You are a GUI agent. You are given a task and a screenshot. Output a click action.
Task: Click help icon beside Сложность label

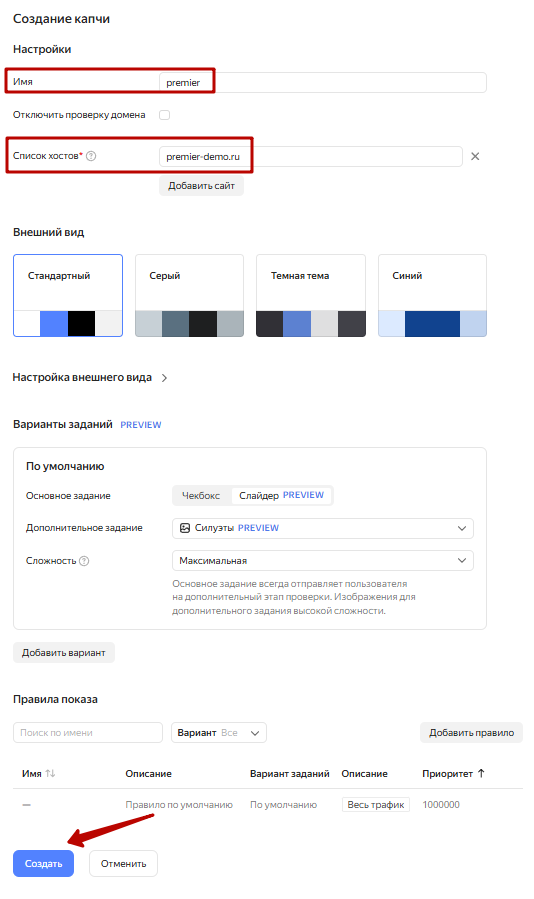(x=84, y=561)
